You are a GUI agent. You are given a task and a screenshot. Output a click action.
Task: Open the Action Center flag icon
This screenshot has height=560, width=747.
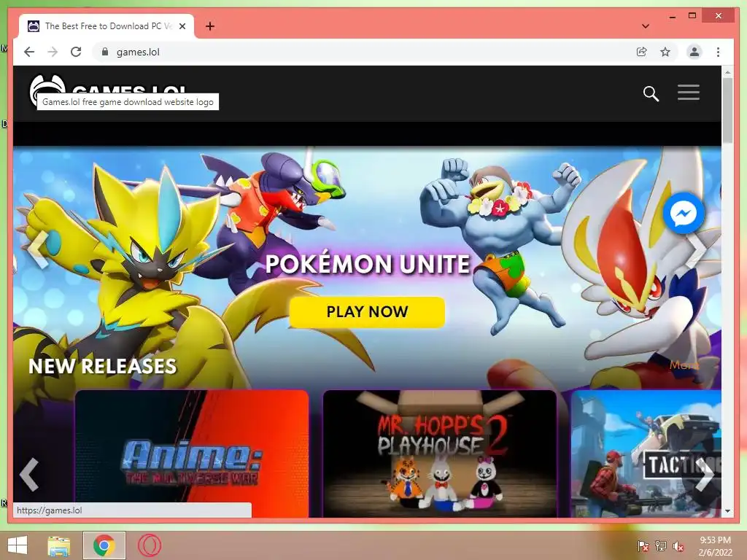pos(643,546)
